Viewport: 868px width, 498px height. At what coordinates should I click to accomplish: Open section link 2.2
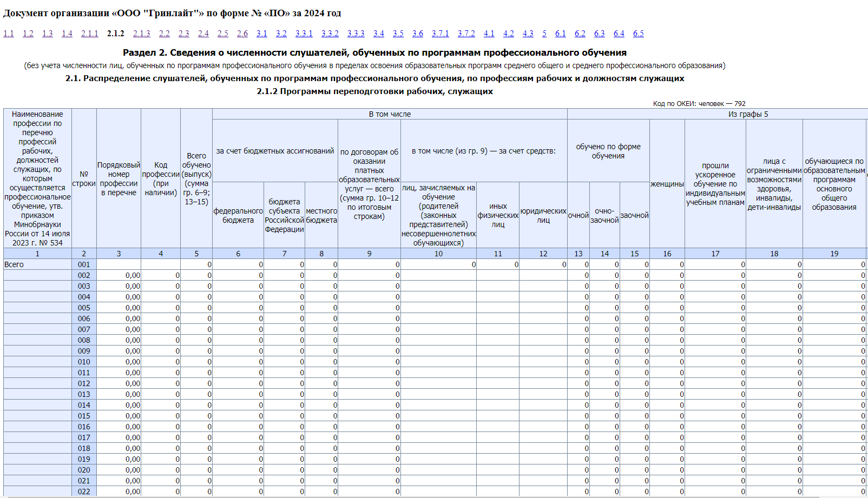[165, 34]
